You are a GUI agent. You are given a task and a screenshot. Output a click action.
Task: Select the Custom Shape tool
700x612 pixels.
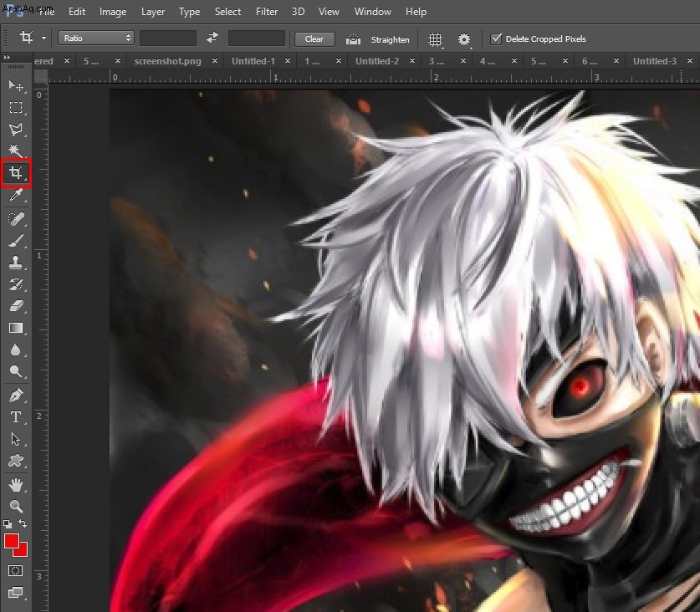(x=16, y=461)
